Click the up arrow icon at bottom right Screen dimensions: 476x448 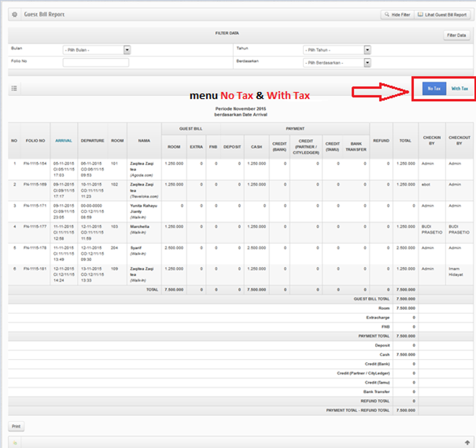(467, 442)
